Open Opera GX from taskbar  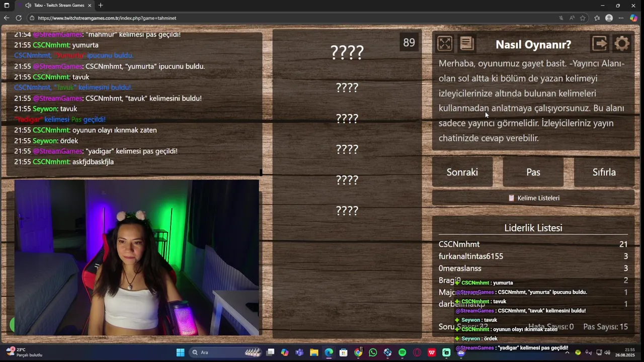[417, 352]
